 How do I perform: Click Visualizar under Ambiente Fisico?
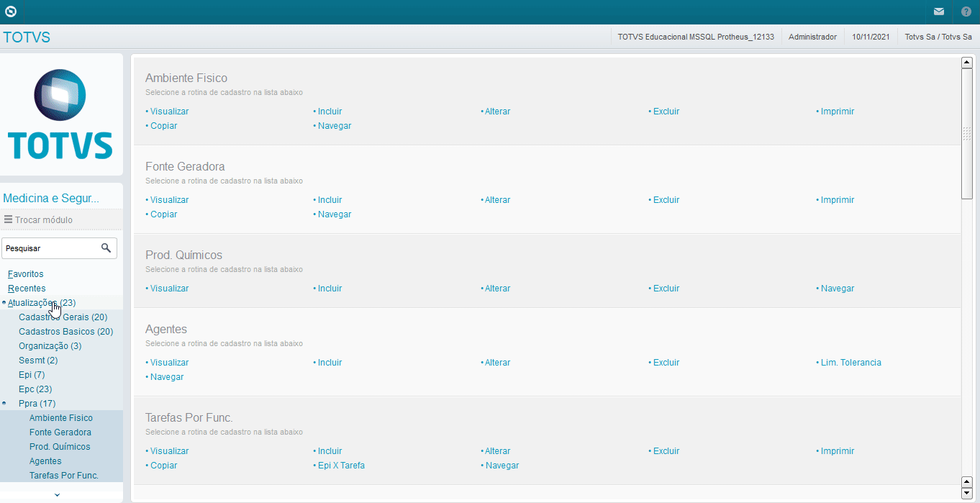click(169, 112)
